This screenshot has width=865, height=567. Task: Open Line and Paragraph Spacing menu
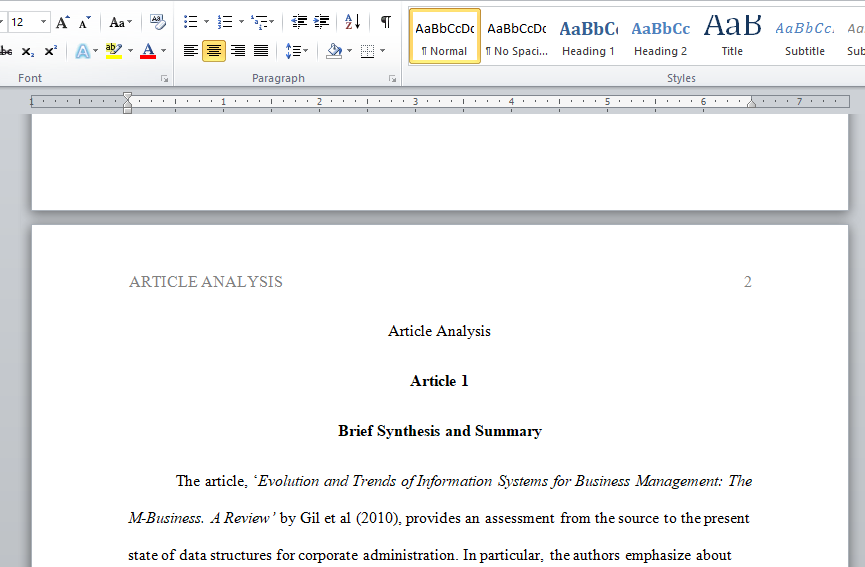point(296,51)
